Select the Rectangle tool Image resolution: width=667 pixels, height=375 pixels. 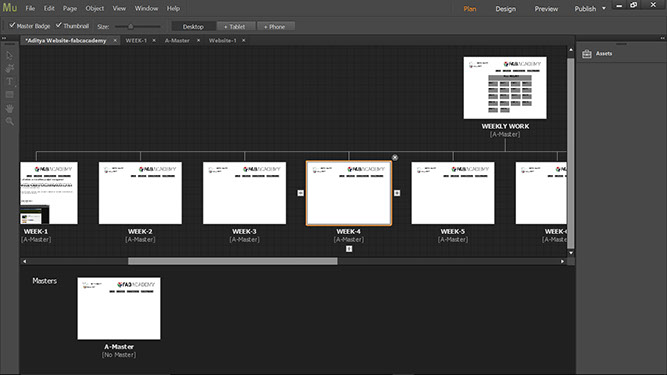coord(9,95)
